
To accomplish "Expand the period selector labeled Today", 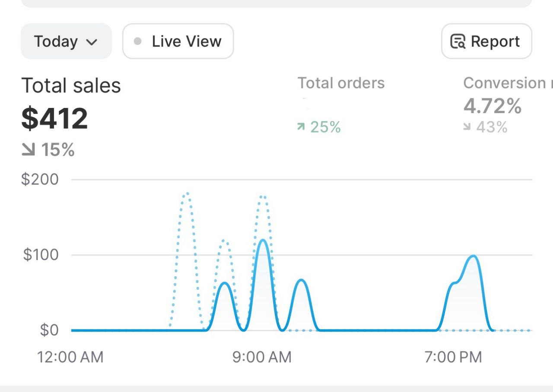I will click(66, 41).
